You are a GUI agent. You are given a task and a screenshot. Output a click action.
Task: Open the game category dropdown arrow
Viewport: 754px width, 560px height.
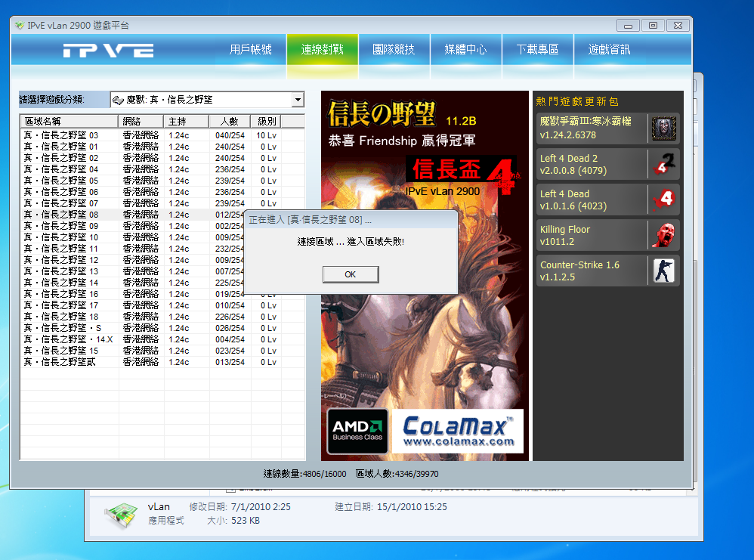[298, 100]
